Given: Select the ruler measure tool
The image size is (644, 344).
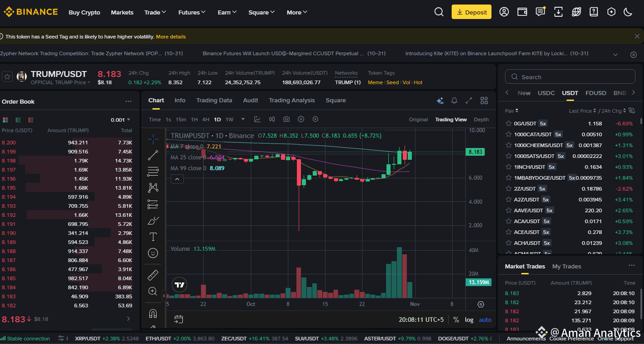Looking at the screenshot, I should tap(153, 275).
